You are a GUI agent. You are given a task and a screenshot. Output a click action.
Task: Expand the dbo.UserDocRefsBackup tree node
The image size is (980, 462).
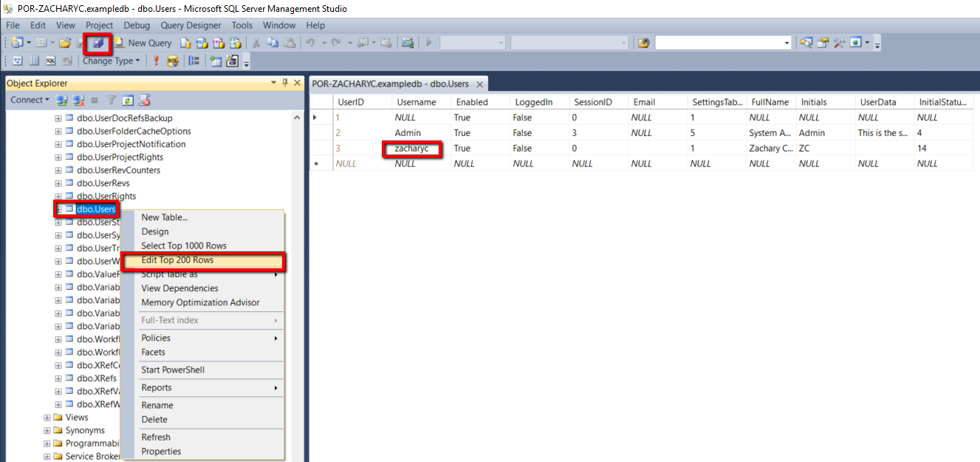(58, 118)
